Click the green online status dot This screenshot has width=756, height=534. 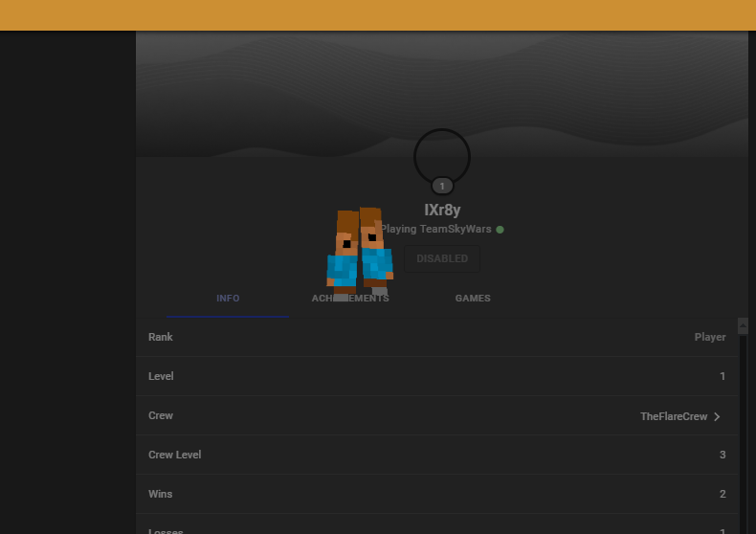500,230
